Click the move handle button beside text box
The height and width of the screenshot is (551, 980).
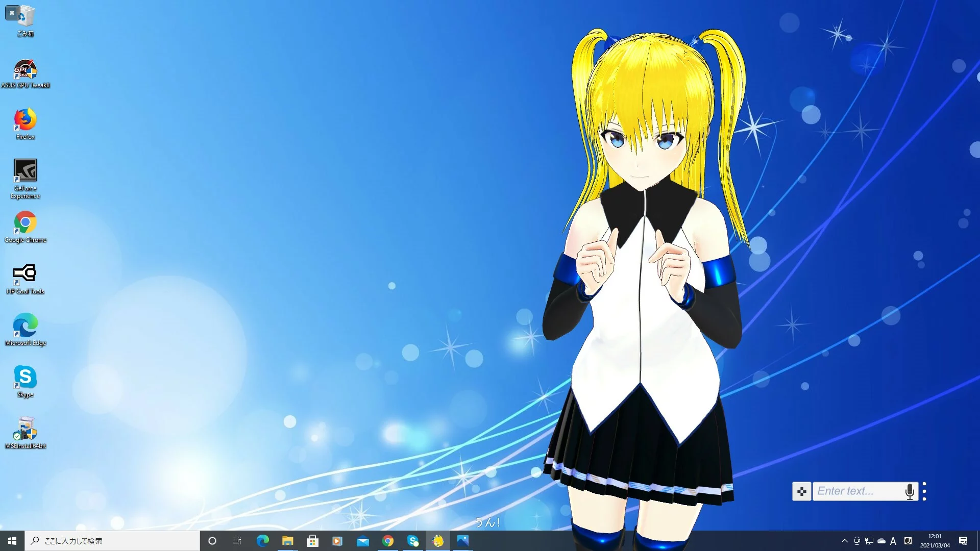(802, 491)
